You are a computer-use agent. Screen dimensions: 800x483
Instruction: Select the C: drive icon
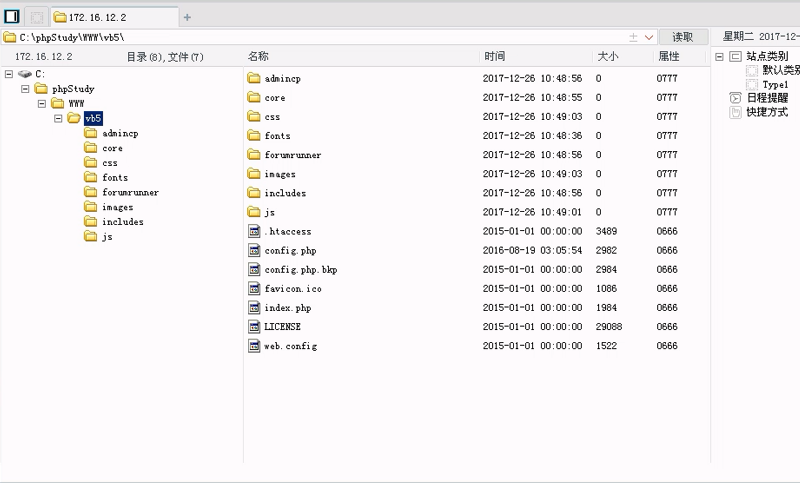(x=24, y=74)
